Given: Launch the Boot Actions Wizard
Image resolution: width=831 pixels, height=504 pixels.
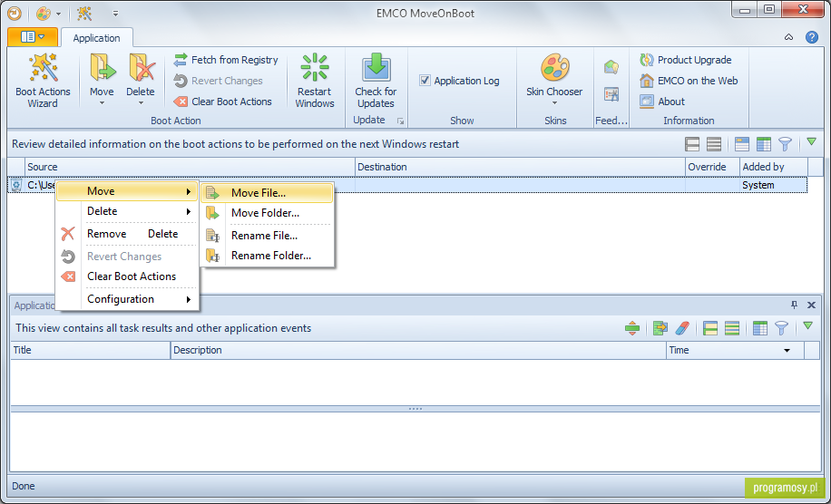Looking at the screenshot, I should pos(43,81).
